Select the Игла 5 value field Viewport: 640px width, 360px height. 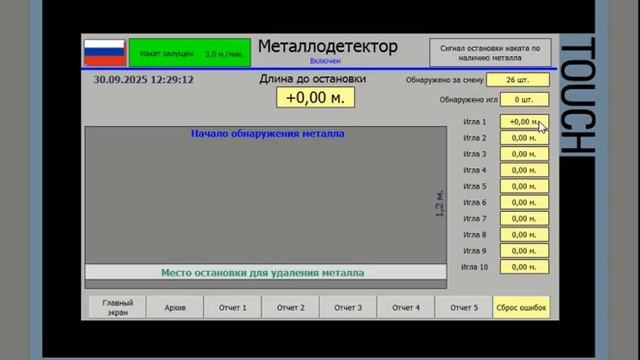pos(524,186)
